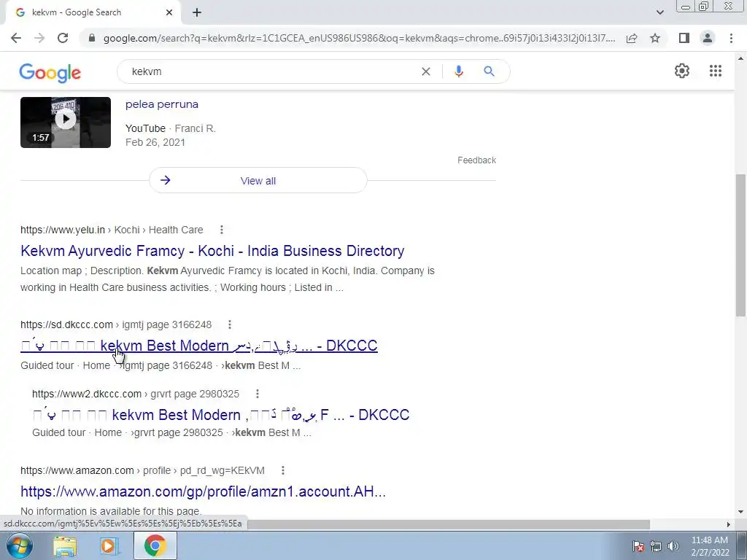The width and height of the screenshot is (747, 560).
Task: Open Chrome's three-dot menu
Action: [x=731, y=38]
